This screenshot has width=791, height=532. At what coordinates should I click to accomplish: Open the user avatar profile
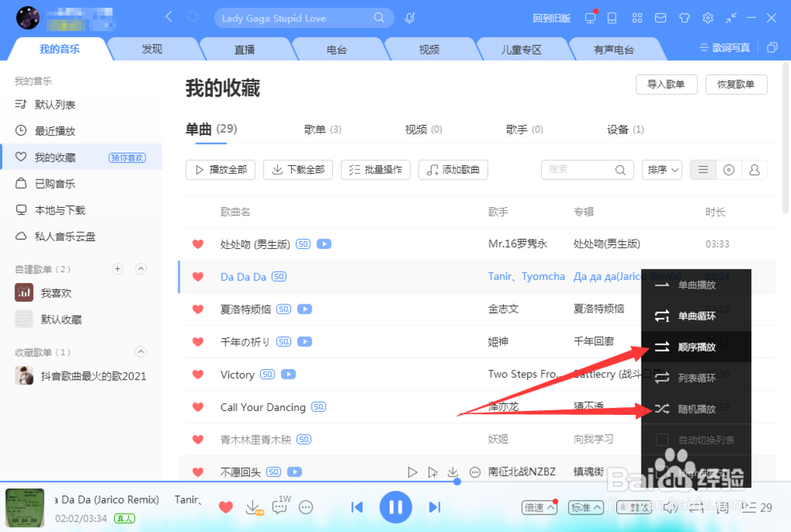(28, 18)
